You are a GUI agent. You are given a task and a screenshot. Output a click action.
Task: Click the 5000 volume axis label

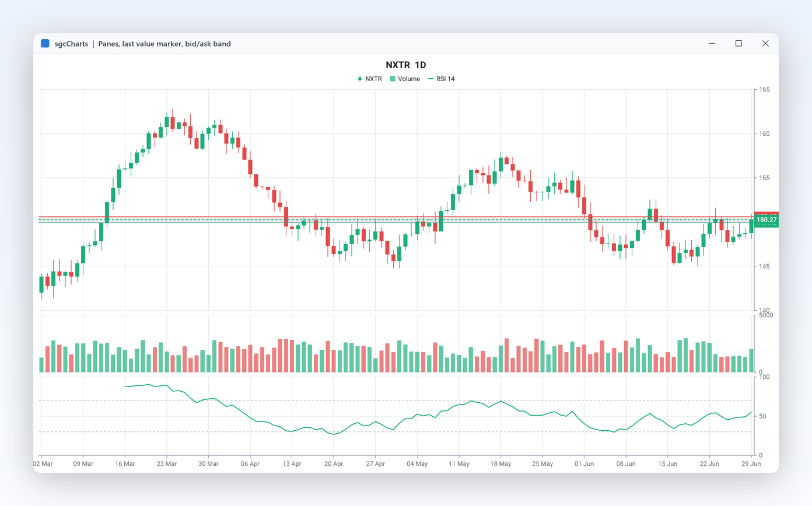765,315
